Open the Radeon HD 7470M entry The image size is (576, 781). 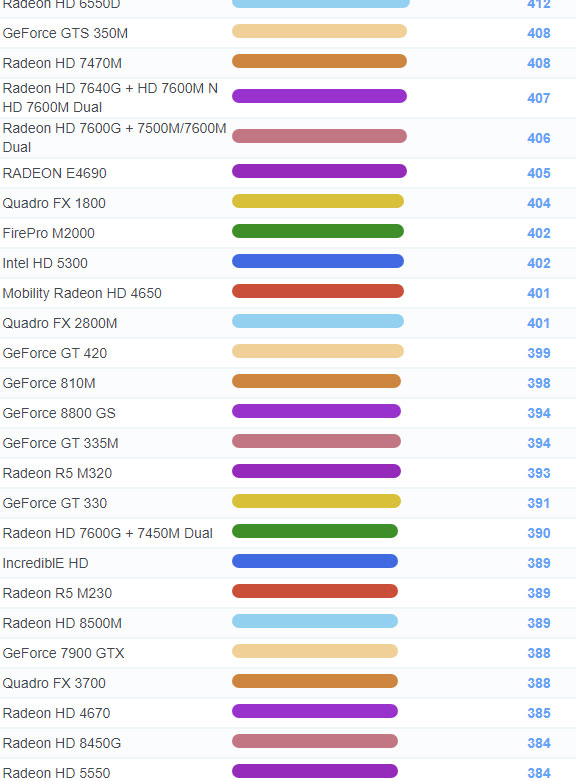click(62, 63)
